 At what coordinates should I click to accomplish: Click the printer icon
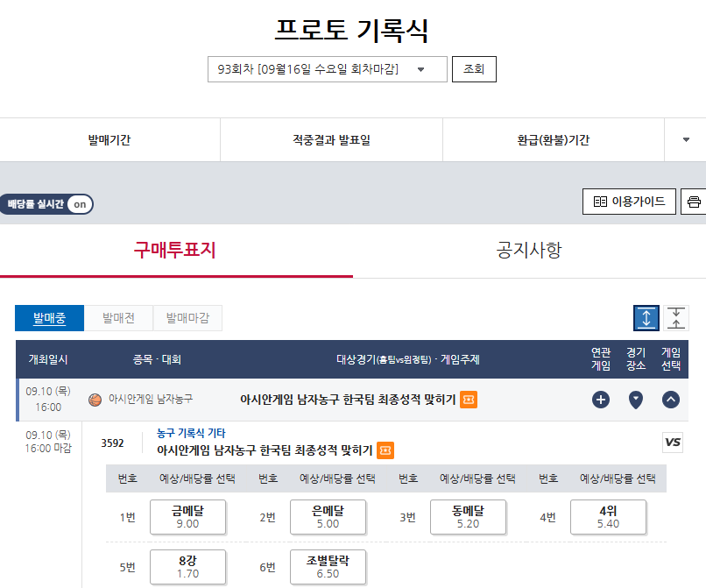point(694,202)
